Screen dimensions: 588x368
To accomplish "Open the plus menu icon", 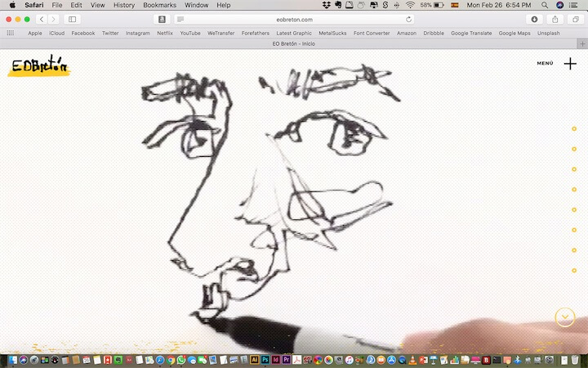I will [570, 64].
